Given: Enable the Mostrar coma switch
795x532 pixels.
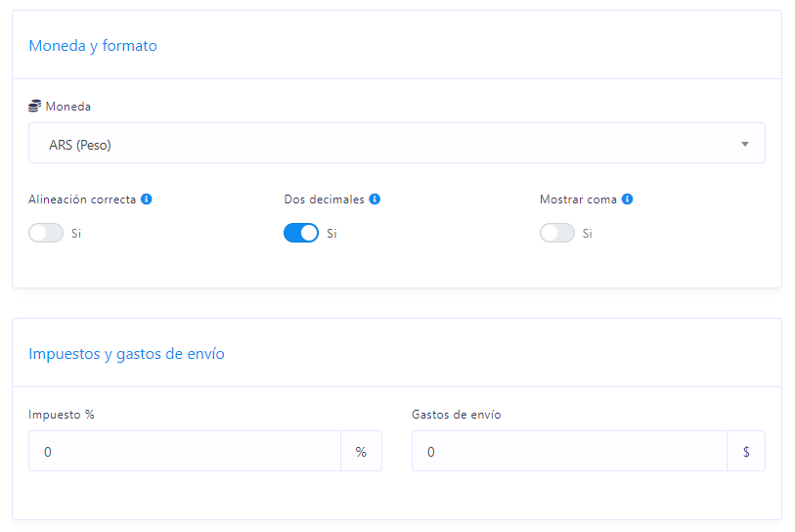Looking at the screenshot, I should pos(557,233).
